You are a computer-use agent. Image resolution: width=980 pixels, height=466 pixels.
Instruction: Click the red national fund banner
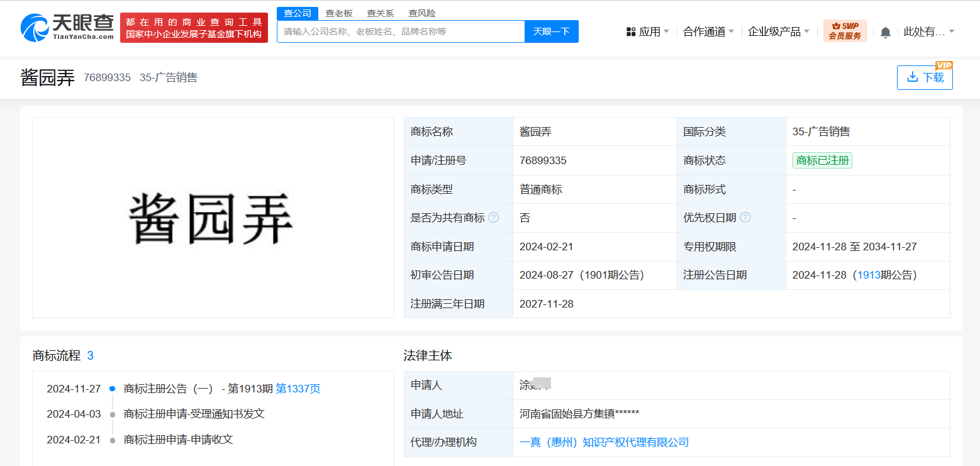coord(194,28)
